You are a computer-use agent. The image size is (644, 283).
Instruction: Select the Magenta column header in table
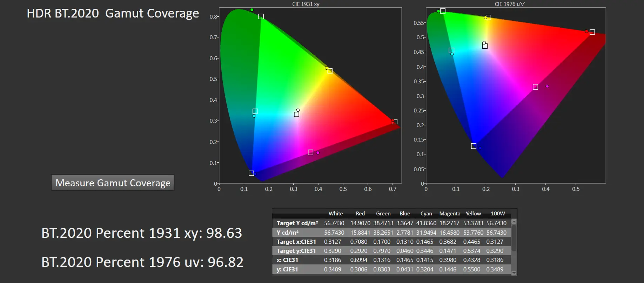pyautogui.click(x=450, y=214)
